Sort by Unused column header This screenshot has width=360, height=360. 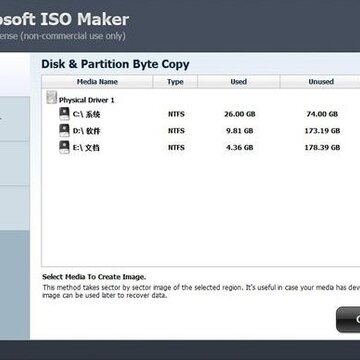(x=321, y=82)
